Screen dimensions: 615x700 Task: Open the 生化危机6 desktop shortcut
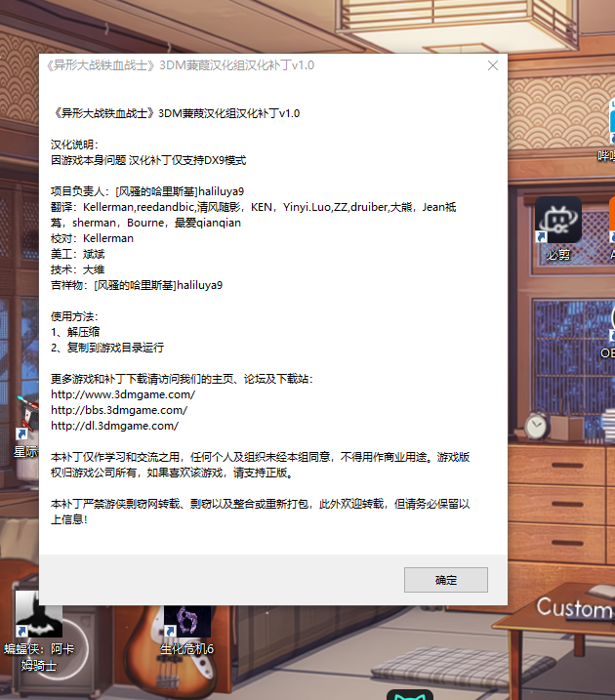(187, 632)
